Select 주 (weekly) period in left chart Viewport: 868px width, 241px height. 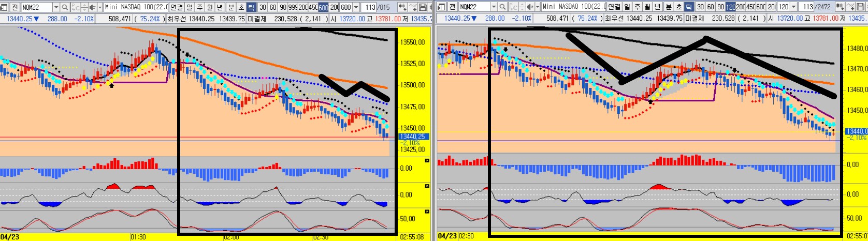click(199, 7)
